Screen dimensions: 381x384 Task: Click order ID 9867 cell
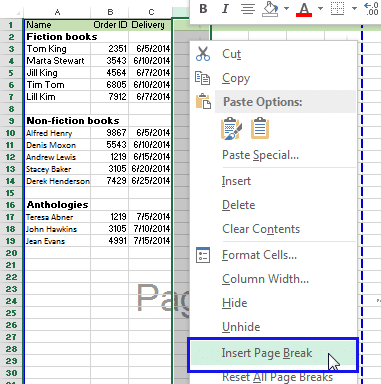tap(110, 133)
